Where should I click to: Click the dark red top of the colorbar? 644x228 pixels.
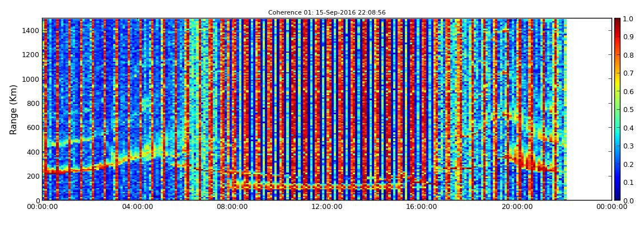[x=617, y=21]
